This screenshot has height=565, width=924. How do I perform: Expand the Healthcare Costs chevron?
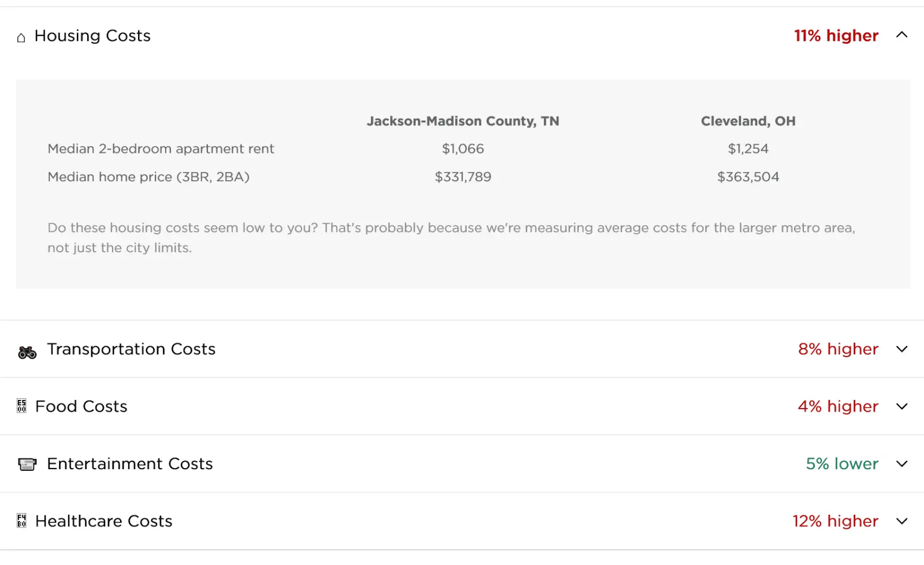pos(901,521)
